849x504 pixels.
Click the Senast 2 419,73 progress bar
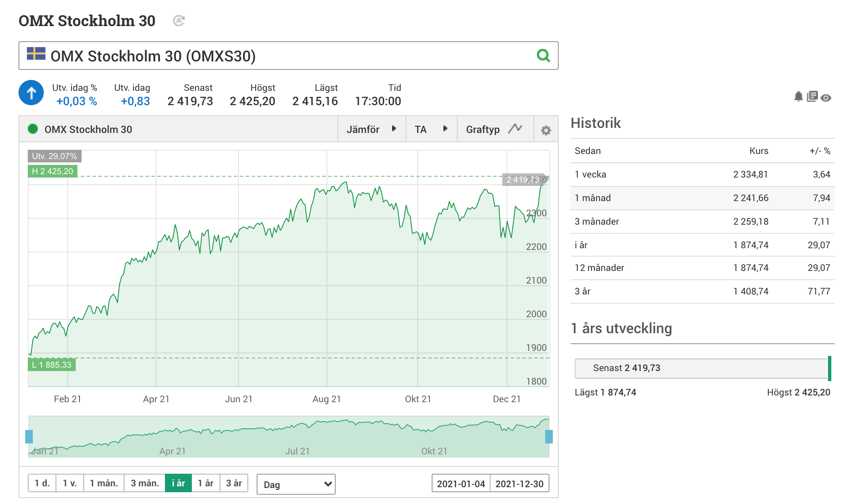pos(703,368)
